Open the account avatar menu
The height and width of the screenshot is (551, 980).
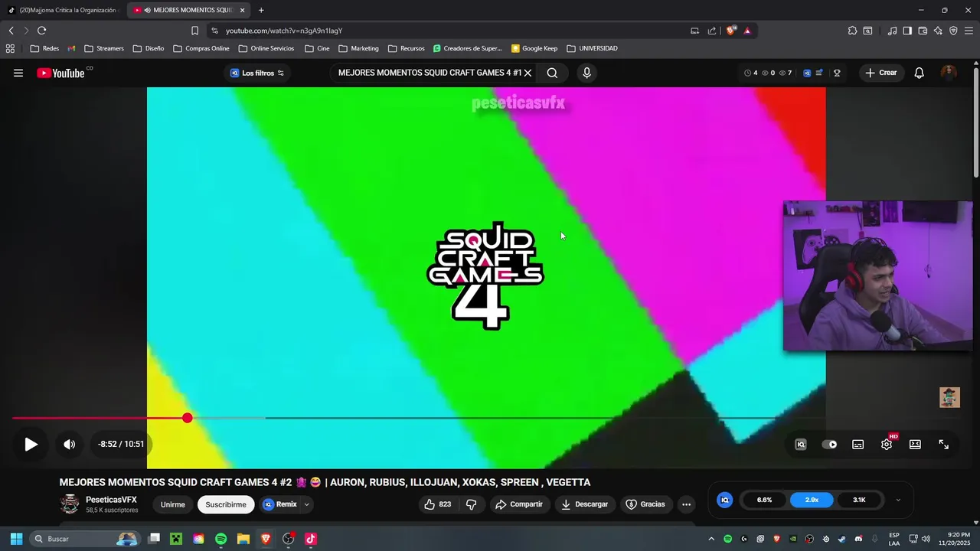(x=949, y=73)
